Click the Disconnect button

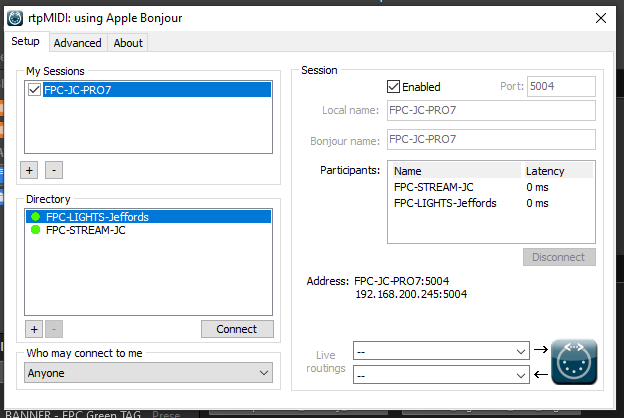tap(559, 257)
